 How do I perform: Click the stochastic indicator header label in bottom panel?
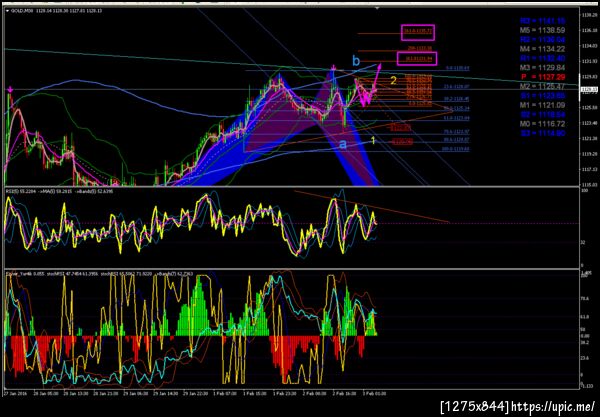coord(99,274)
